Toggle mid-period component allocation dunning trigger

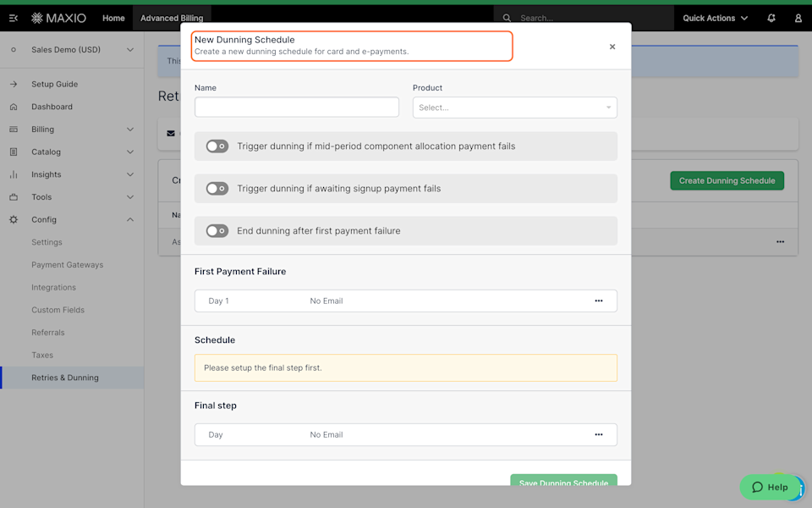point(217,146)
